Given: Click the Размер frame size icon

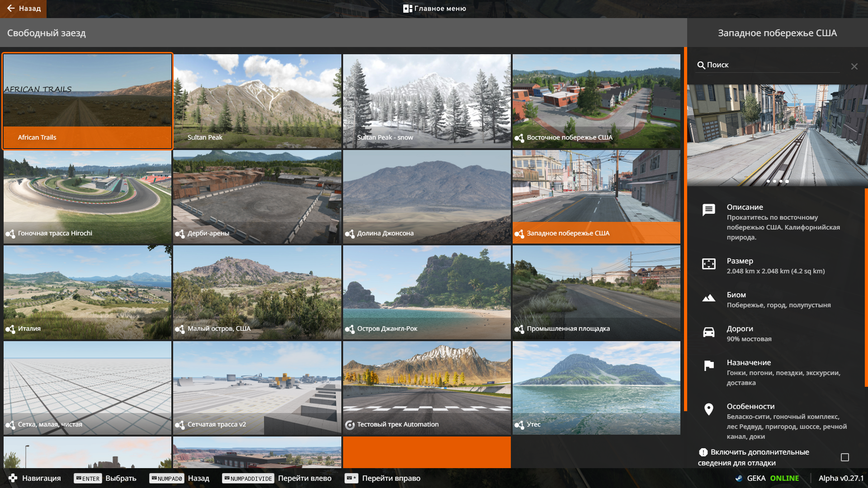Looking at the screenshot, I should click(708, 264).
